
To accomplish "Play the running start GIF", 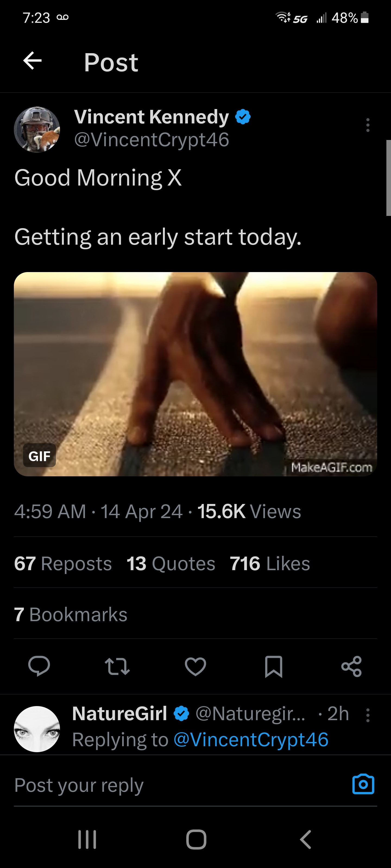I will (x=195, y=374).
